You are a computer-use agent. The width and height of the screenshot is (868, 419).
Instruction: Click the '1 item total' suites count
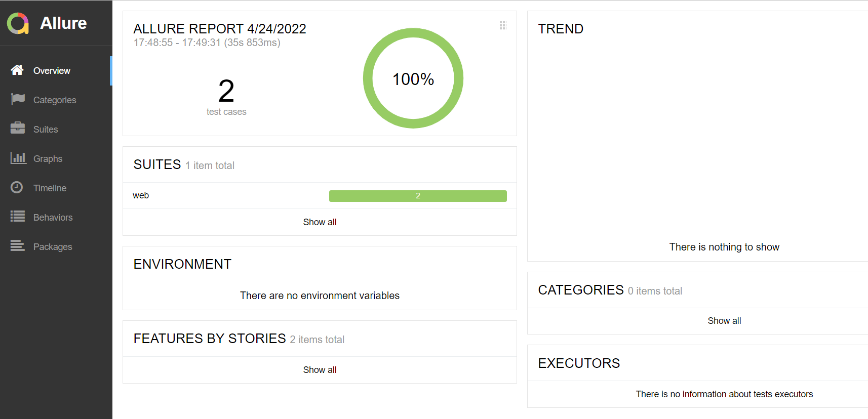tap(210, 165)
